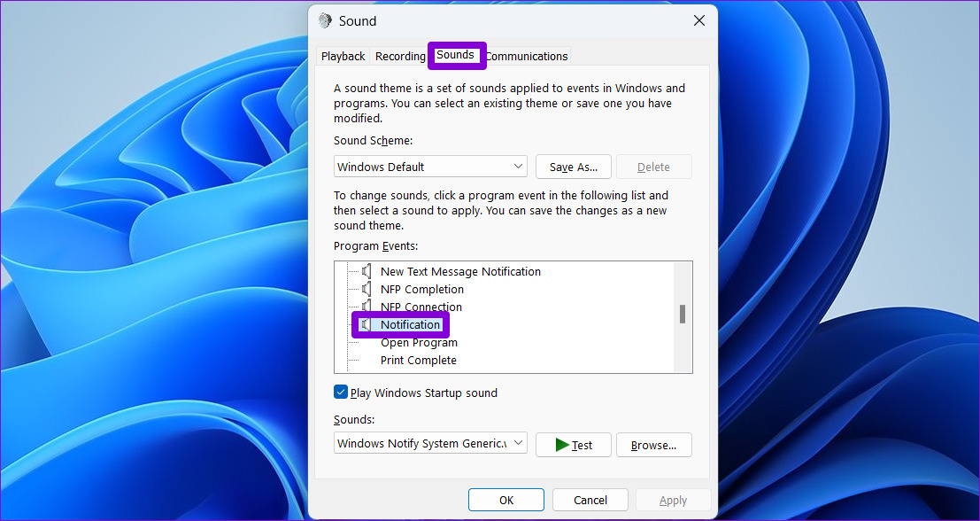Play the sound with Test button
The width and height of the screenshot is (980, 521).
click(x=573, y=445)
